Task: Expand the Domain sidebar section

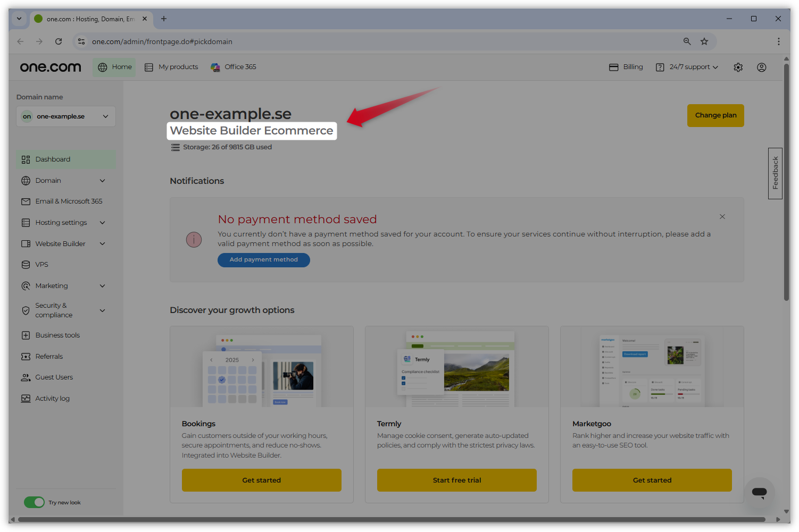Action: [102, 181]
